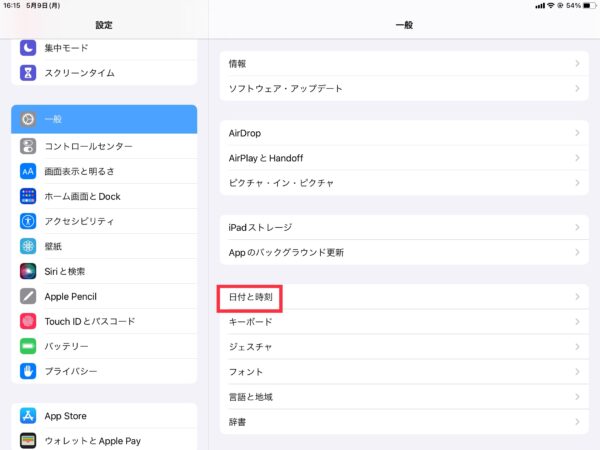The width and height of the screenshot is (600, 450).
Task: Open ソフトウェア・アップデート page
Action: pos(404,88)
